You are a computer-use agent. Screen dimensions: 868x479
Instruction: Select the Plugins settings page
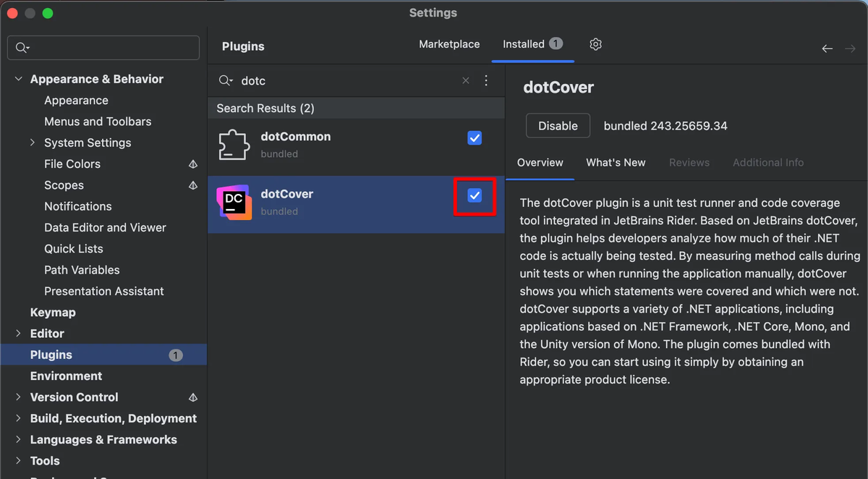[103, 355]
